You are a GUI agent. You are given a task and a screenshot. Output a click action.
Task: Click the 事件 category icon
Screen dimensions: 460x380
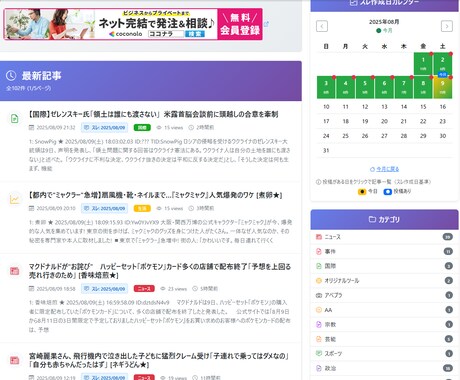coord(318,251)
